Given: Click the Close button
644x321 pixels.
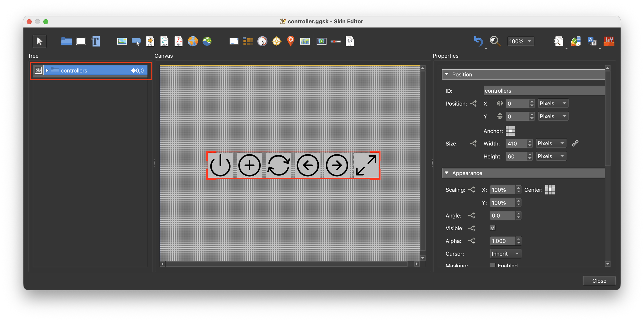Looking at the screenshot, I should 599,281.
